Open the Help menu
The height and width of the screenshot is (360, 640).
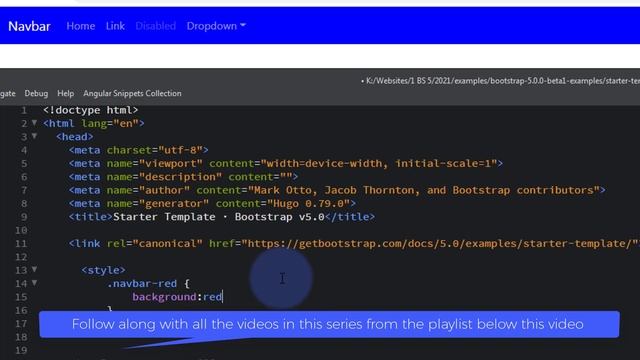pyautogui.click(x=65, y=93)
